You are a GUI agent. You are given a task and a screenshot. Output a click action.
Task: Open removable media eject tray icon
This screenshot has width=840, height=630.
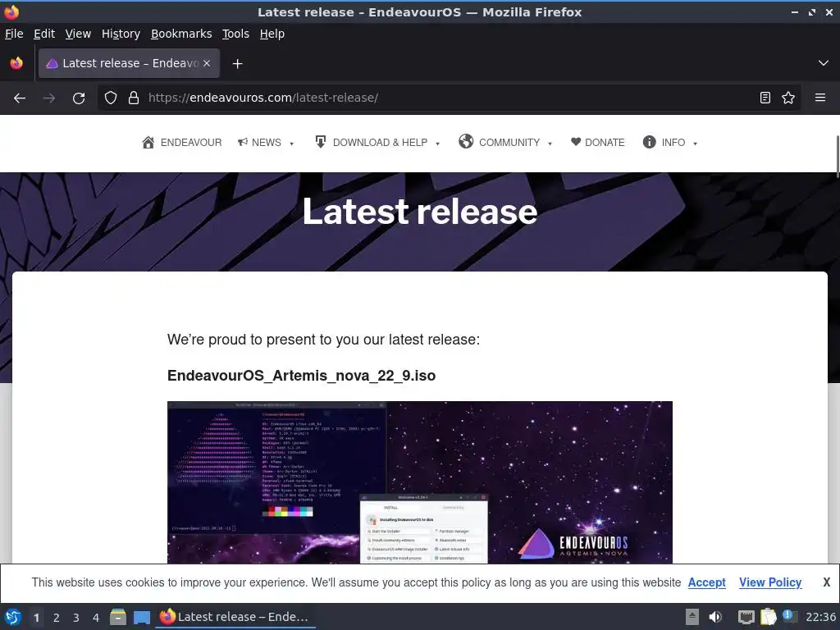[692, 617]
